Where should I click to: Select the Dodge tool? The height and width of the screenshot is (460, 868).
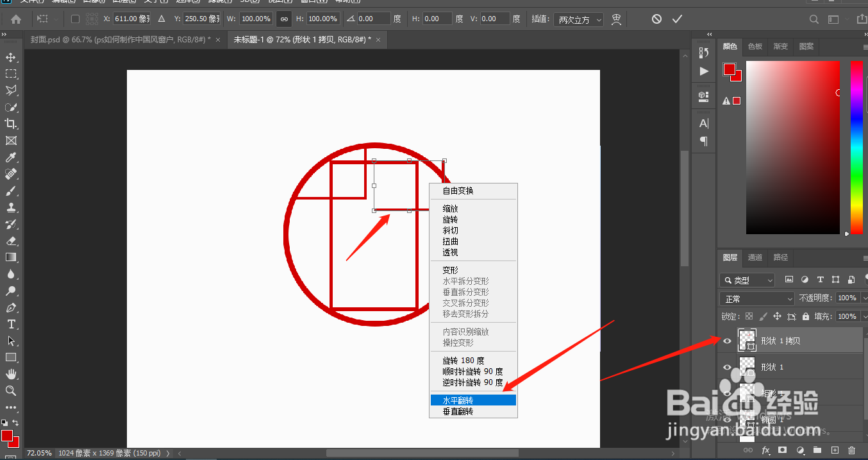click(x=11, y=291)
